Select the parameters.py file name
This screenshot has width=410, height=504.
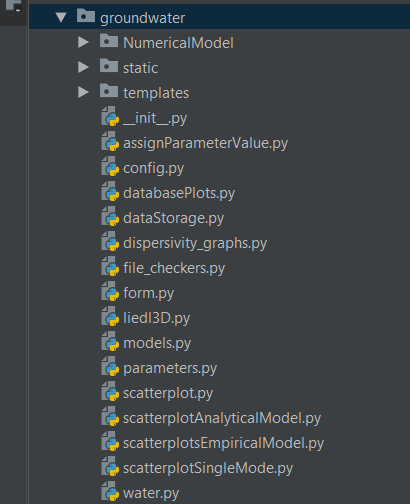(x=170, y=369)
